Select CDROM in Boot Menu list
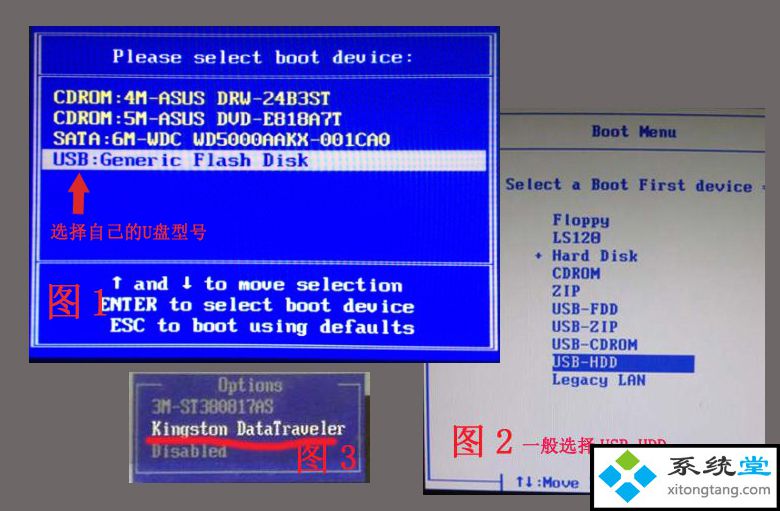The width and height of the screenshot is (780, 511). [576, 274]
